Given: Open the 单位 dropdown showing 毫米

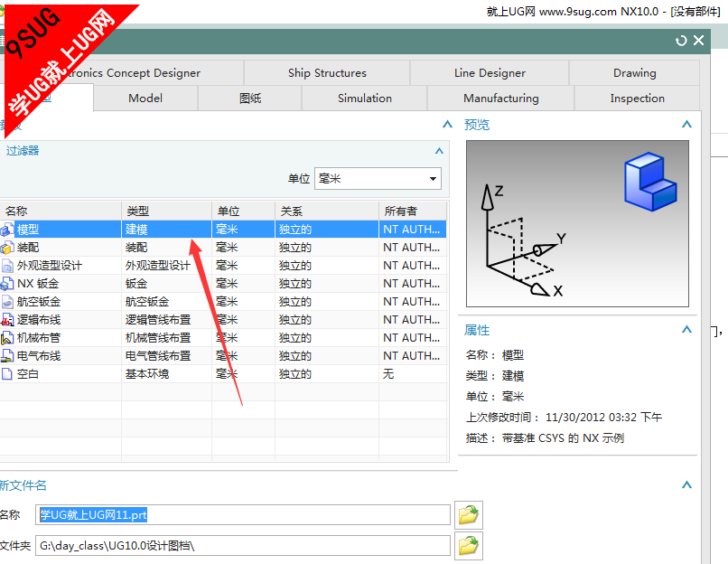Looking at the screenshot, I should 378,178.
